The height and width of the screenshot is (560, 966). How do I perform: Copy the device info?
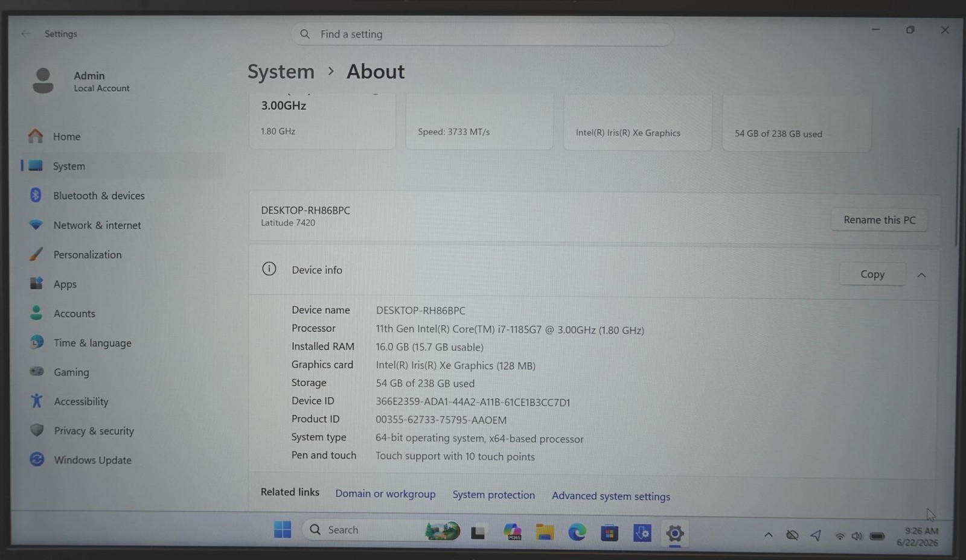click(x=872, y=274)
